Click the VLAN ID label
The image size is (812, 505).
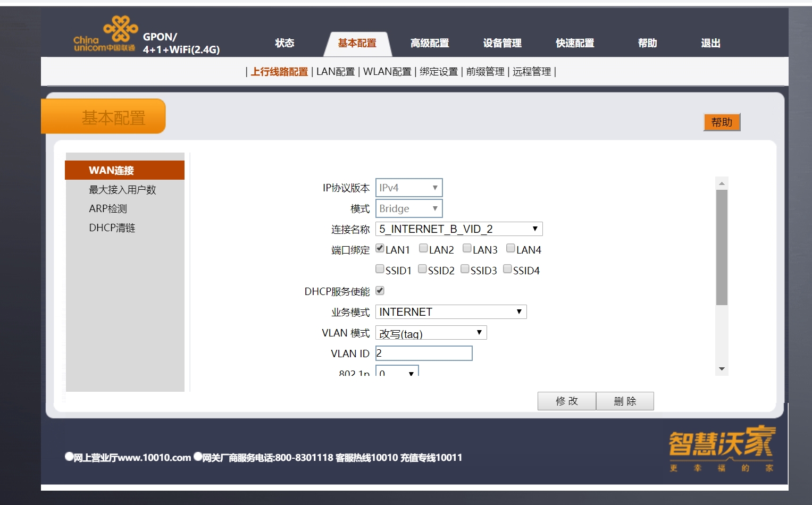coord(350,353)
